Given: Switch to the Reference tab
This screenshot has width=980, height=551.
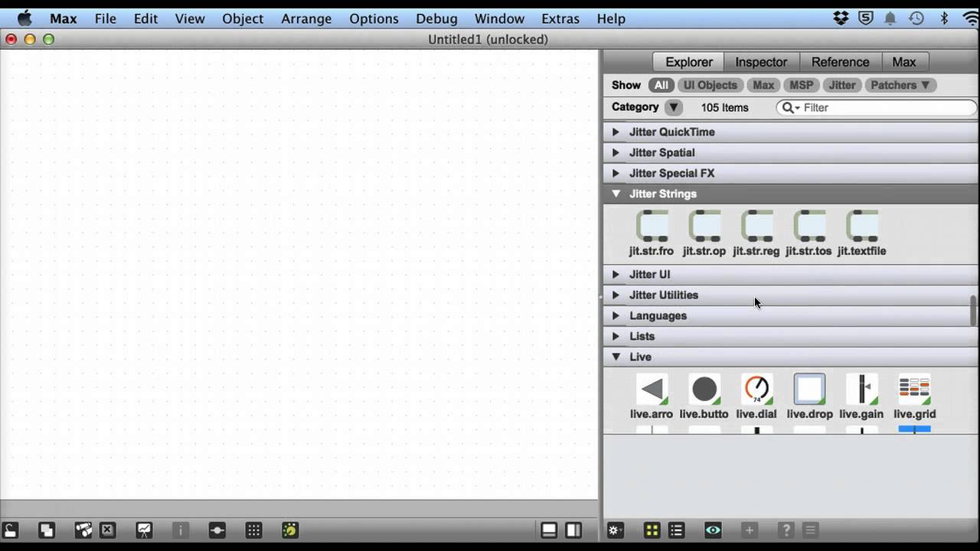Looking at the screenshot, I should pyautogui.click(x=840, y=62).
